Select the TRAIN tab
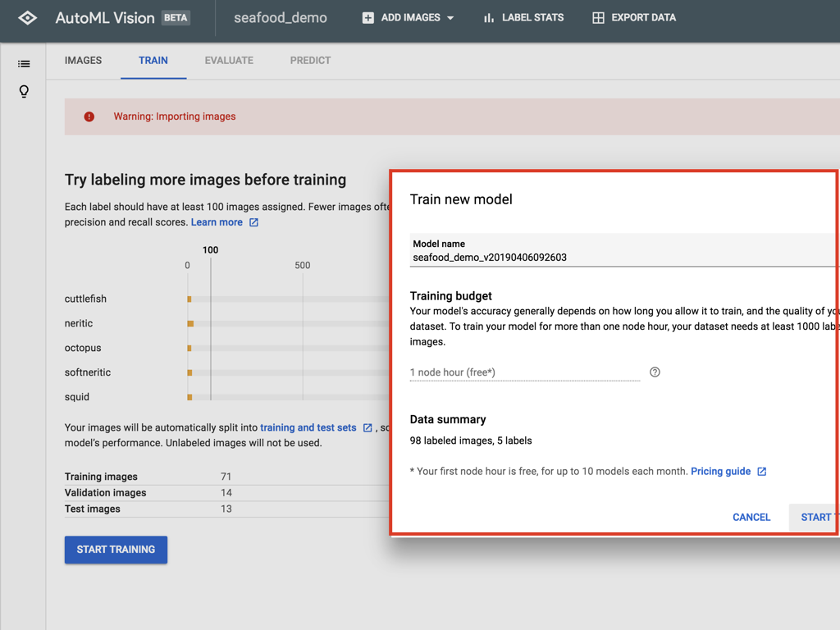The image size is (840, 630). point(153,61)
